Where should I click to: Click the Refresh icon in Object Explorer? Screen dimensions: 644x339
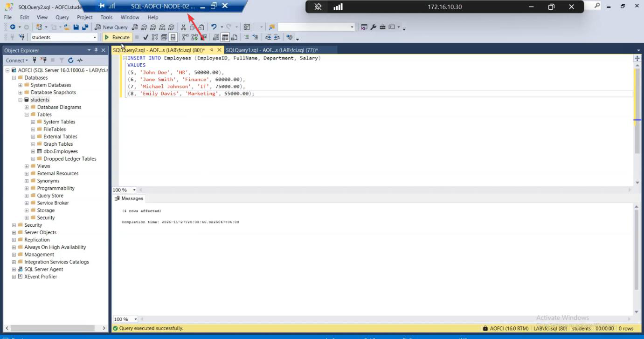71,60
